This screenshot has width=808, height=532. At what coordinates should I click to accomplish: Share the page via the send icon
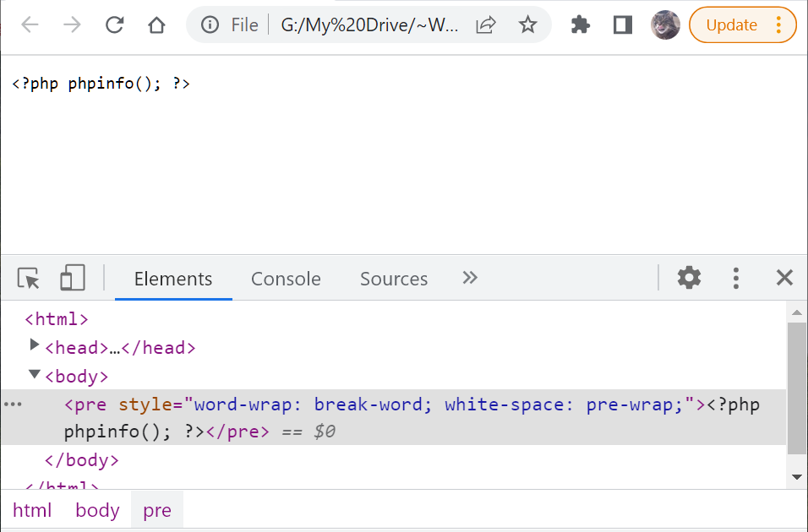point(484,24)
